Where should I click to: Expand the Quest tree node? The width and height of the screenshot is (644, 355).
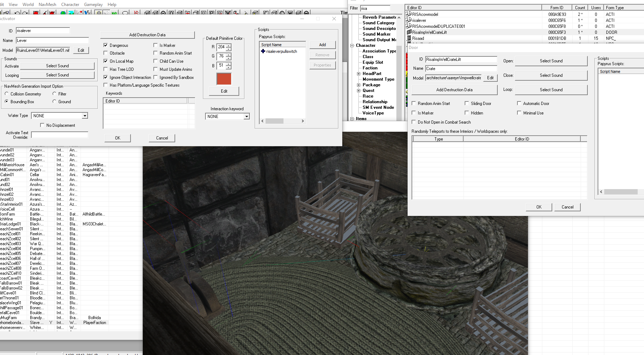358,91
